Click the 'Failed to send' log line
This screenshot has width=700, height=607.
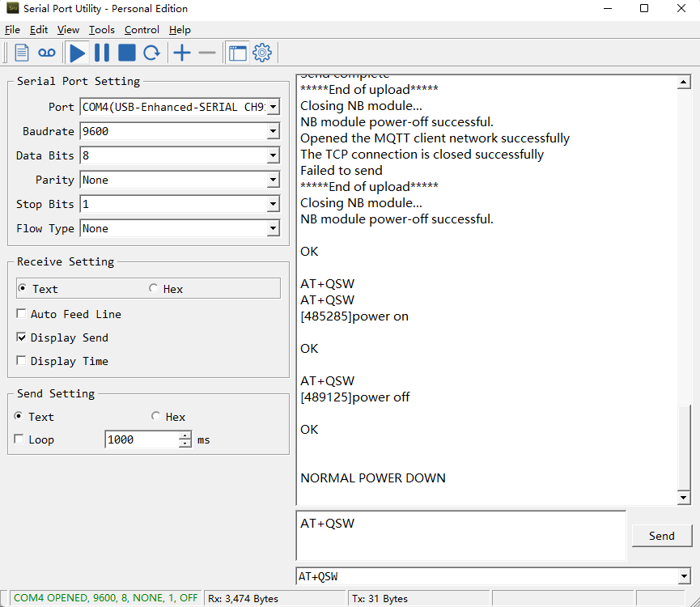[x=342, y=171]
